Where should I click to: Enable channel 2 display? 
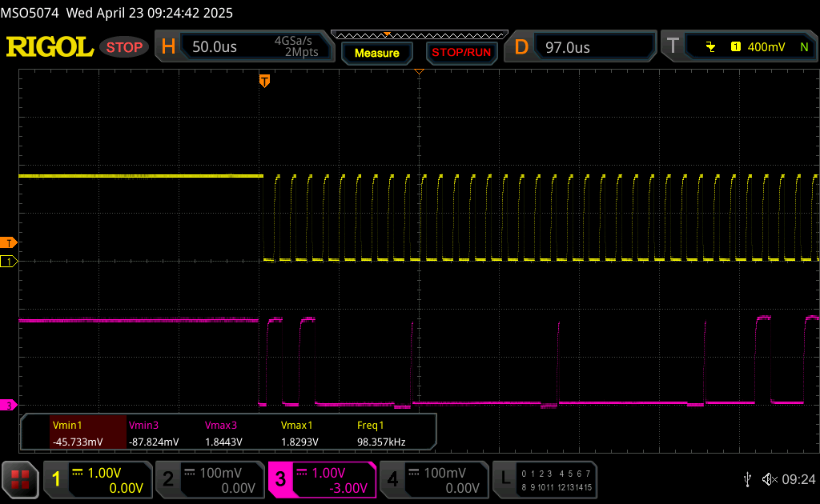(x=210, y=480)
